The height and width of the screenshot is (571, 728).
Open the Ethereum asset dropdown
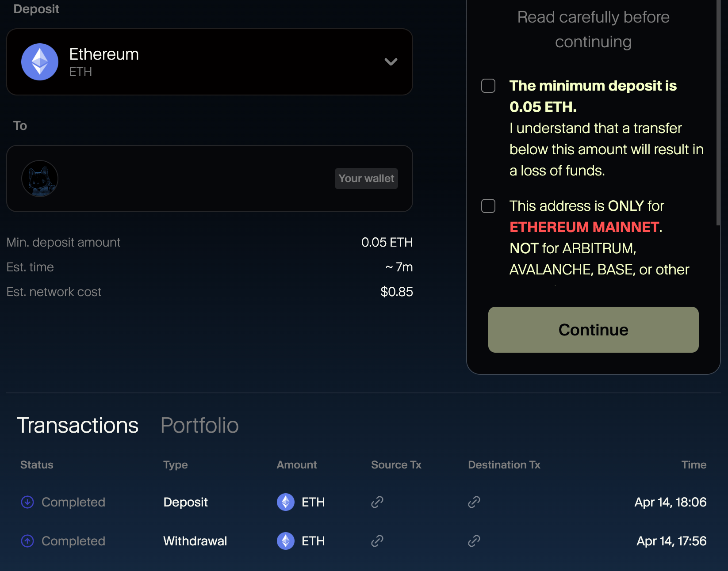click(210, 62)
